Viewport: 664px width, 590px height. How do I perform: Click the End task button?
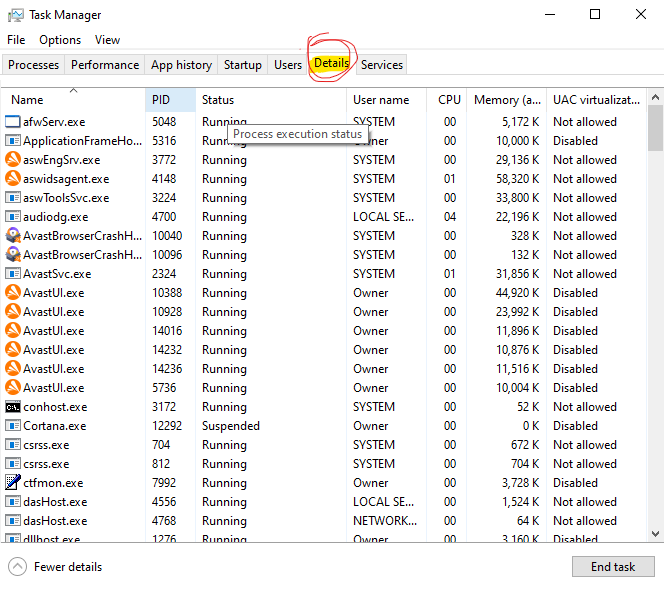coord(613,567)
